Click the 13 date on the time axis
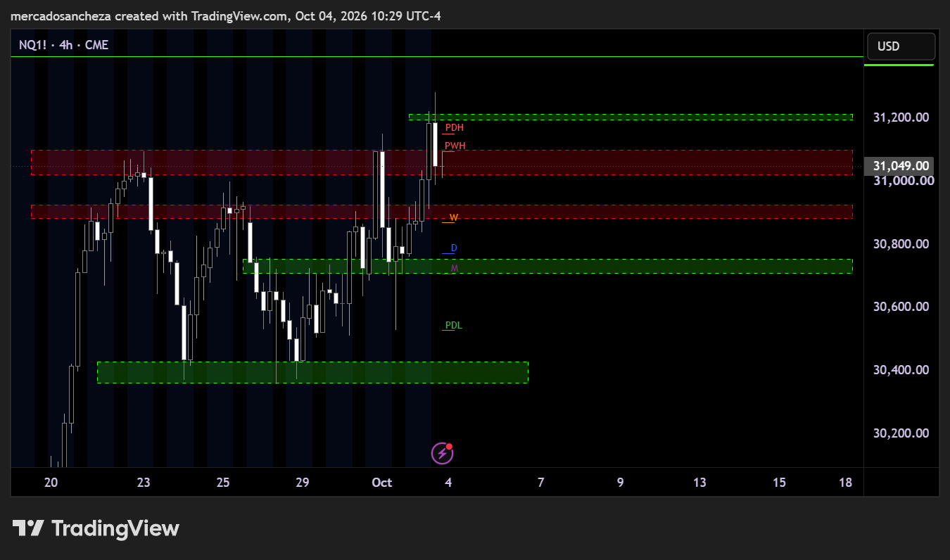Image resolution: width=950 pixels, height=560 pixels. pos(699,483)
